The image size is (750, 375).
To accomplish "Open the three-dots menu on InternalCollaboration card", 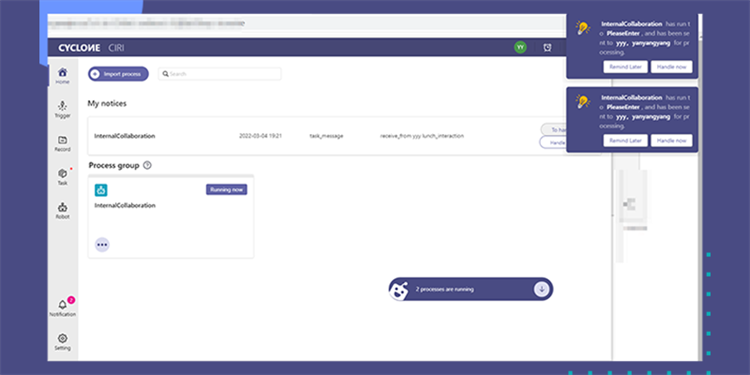I will tap(102, 244).
